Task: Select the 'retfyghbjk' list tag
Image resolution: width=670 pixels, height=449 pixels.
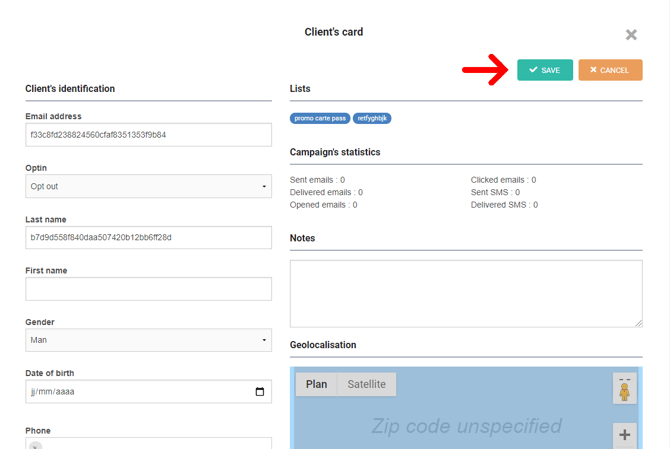Action: click(372, 118)
